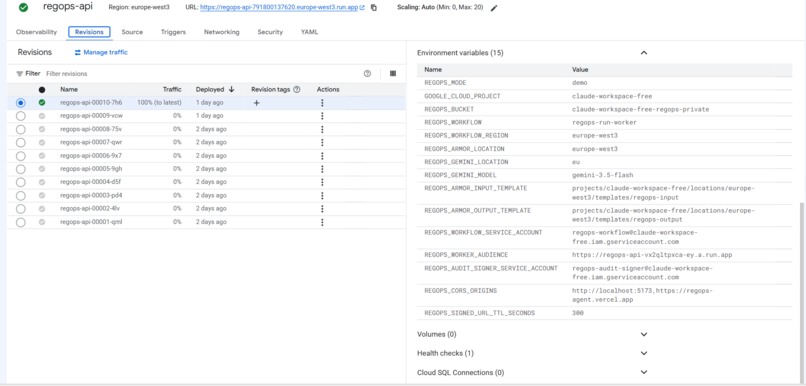Expand Cloud SQL Connections section
Image resolution: width=806 pixels, height=386 pixels.
click(x=644, y=372)
